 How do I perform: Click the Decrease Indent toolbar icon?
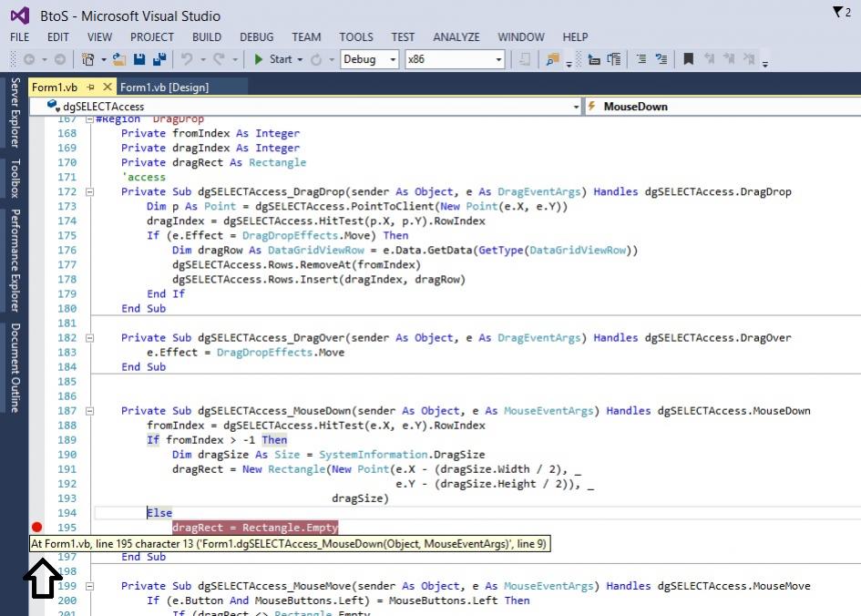(x=594, y=59)
